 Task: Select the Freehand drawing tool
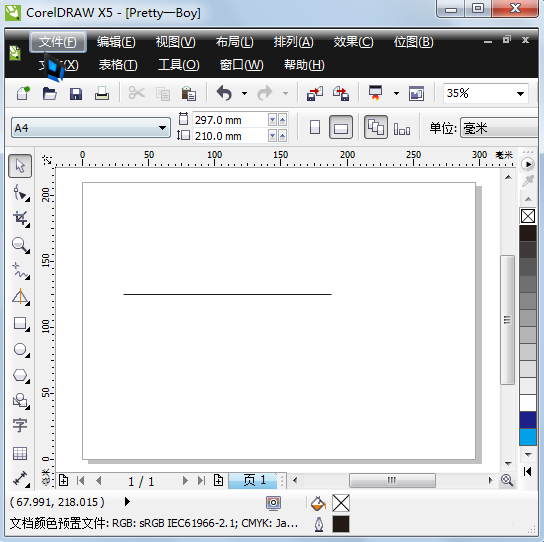(x=20, y=271)
